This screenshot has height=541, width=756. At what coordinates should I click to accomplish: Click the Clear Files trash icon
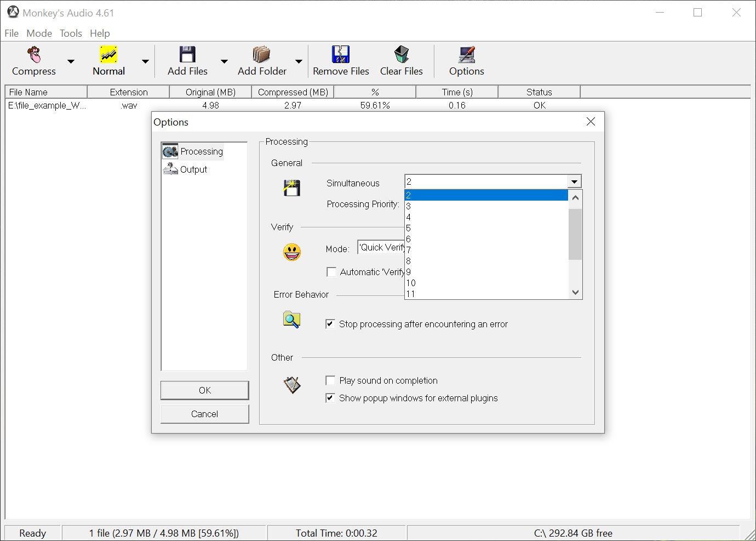(402, 55)
